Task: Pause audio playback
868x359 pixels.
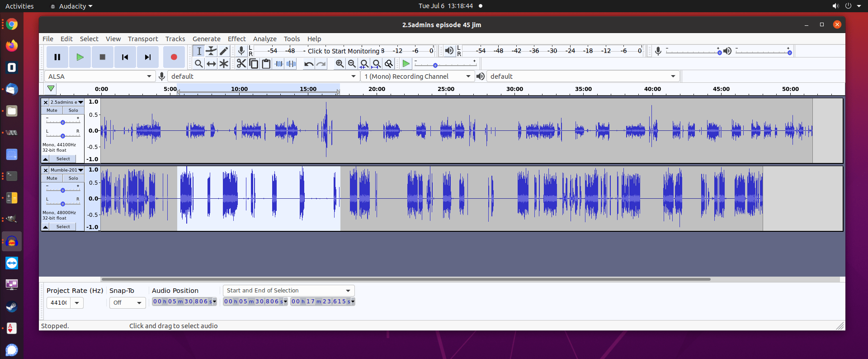Action: coord(57,57)
